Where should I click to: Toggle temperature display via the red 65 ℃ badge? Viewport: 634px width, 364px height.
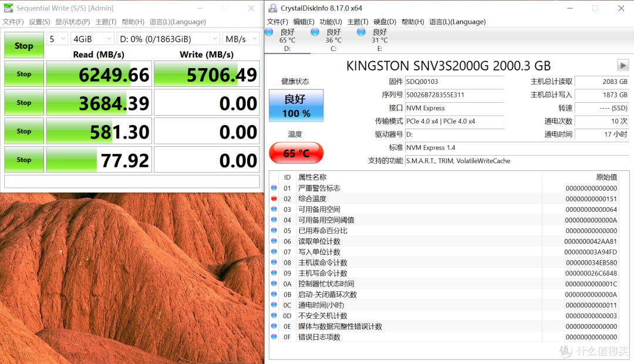point(296,152)
